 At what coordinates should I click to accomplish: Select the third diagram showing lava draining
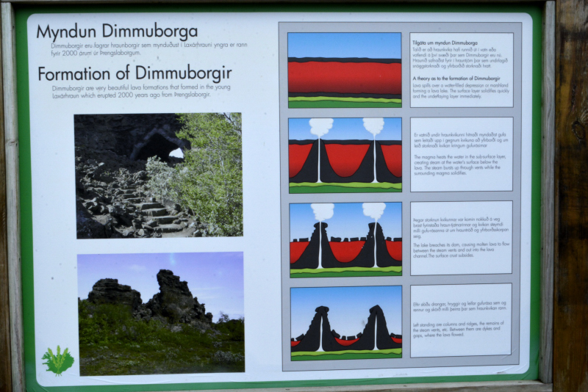click(345, 239)
